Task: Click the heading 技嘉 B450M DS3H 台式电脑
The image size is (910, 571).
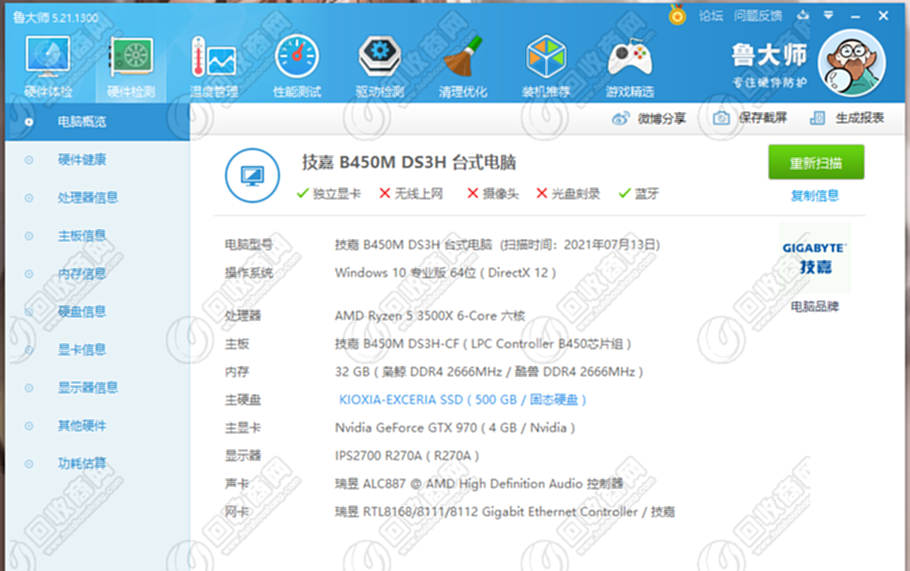Action: tap(409, 162)
